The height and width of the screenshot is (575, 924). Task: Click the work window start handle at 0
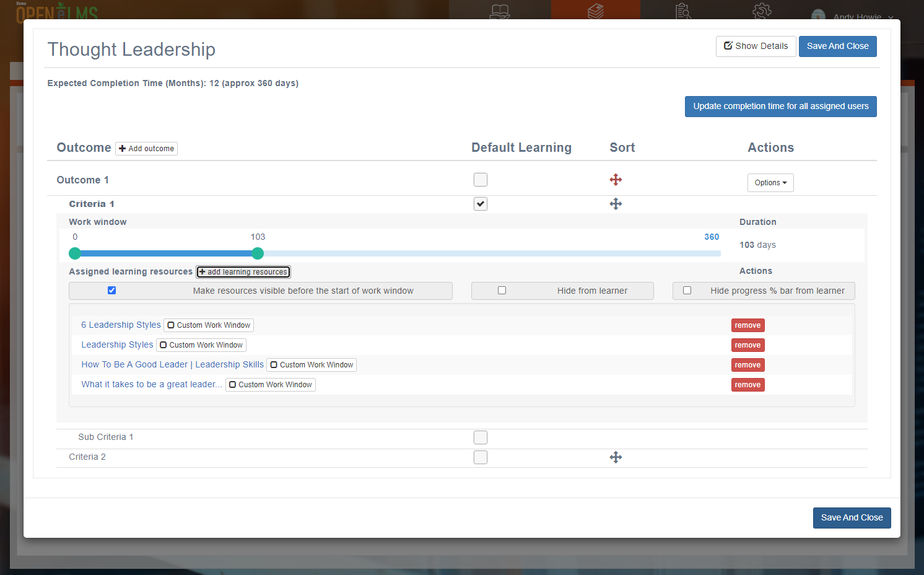[75, 253]
